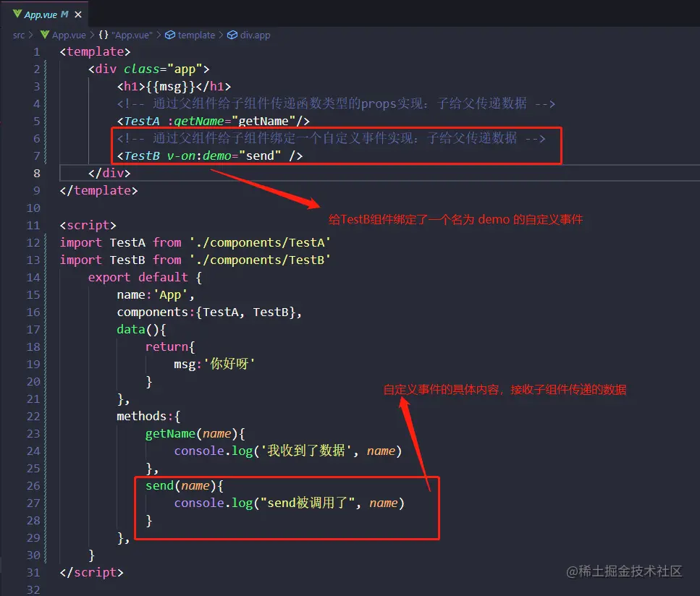
Task: Click the opening <script> tag on line 11
Action: coord(88,225)
